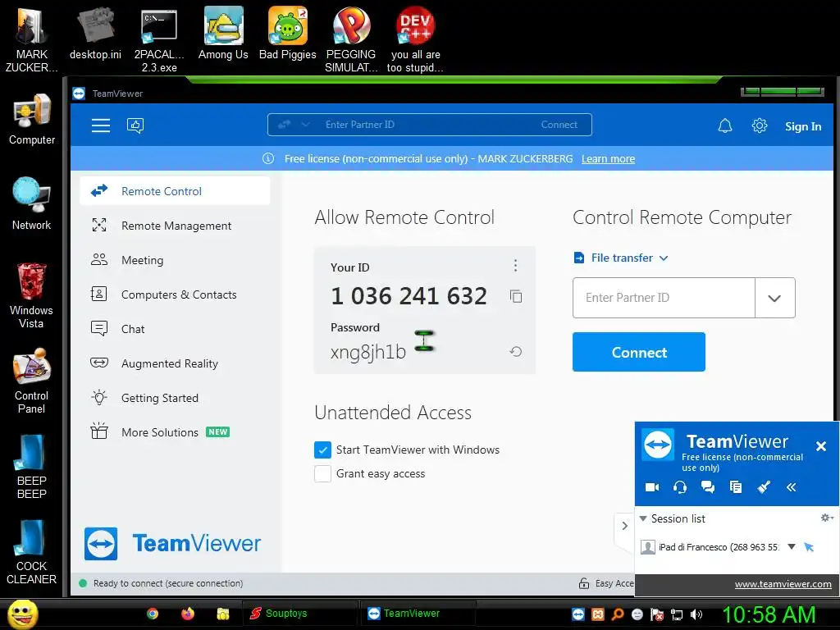Collapse the Session list triangle

(x=643, y=518)
